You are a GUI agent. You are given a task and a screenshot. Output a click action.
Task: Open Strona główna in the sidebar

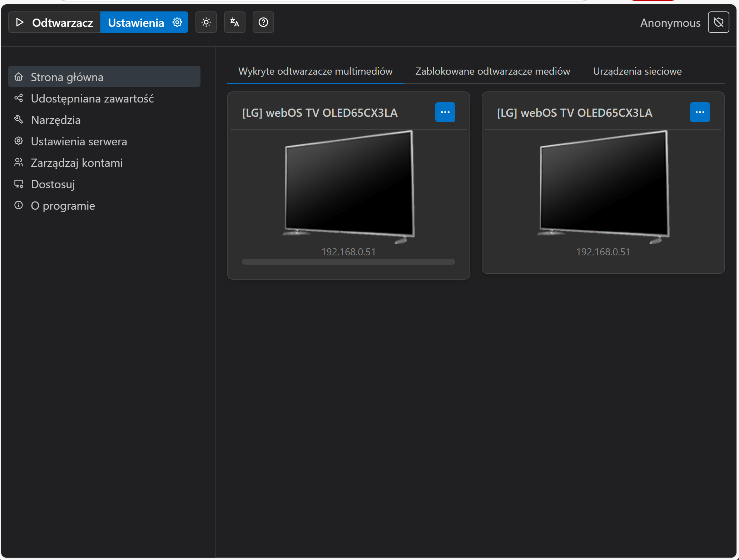click(x=104, y=77)
